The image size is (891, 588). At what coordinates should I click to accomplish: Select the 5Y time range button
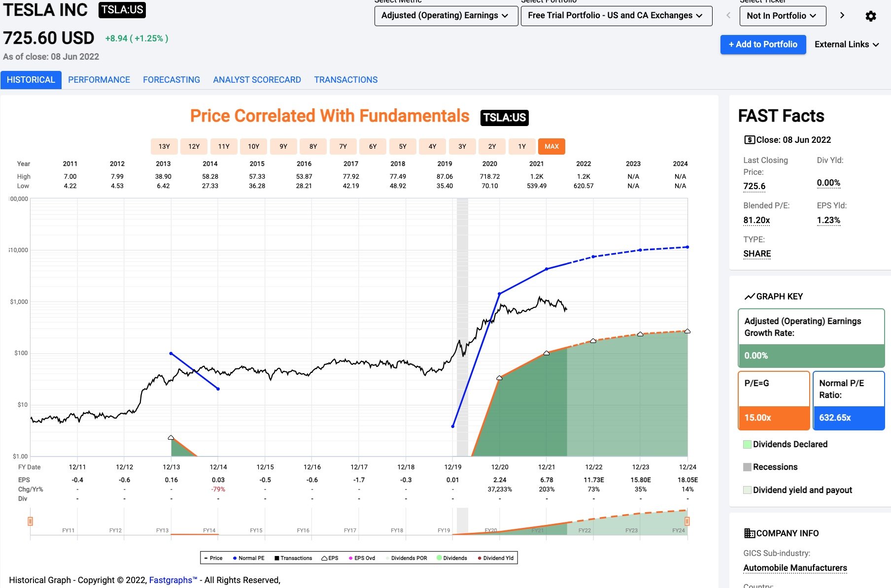pos(403,146)
